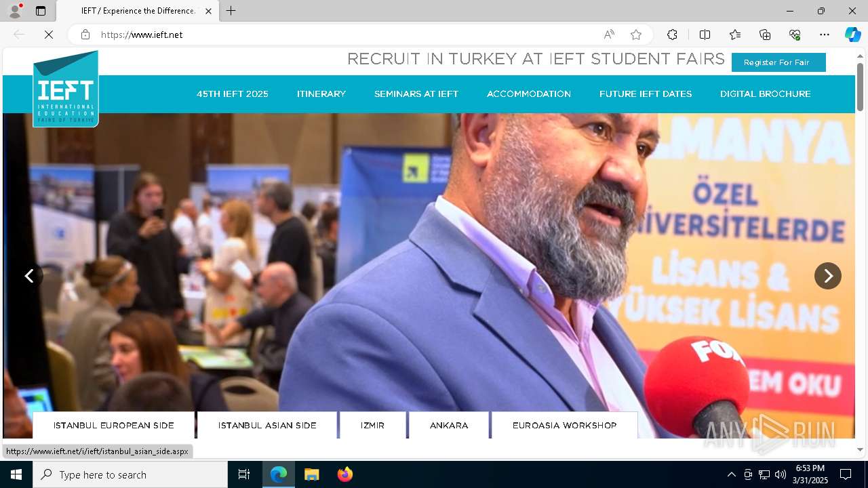Click Register For Fair button

coord(778,62)
